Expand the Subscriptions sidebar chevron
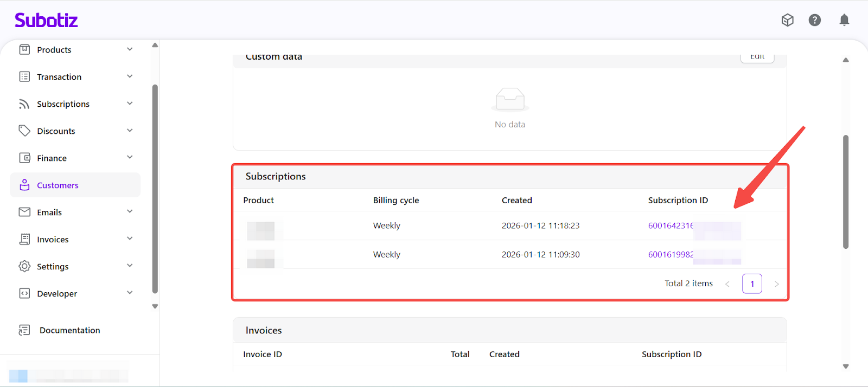 pos(130,104)
